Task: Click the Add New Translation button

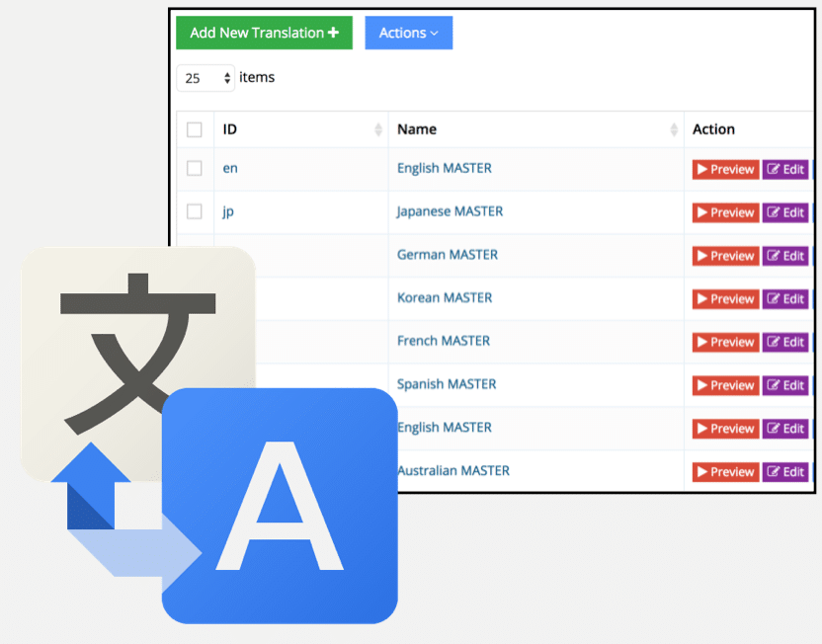Action: 264,33
